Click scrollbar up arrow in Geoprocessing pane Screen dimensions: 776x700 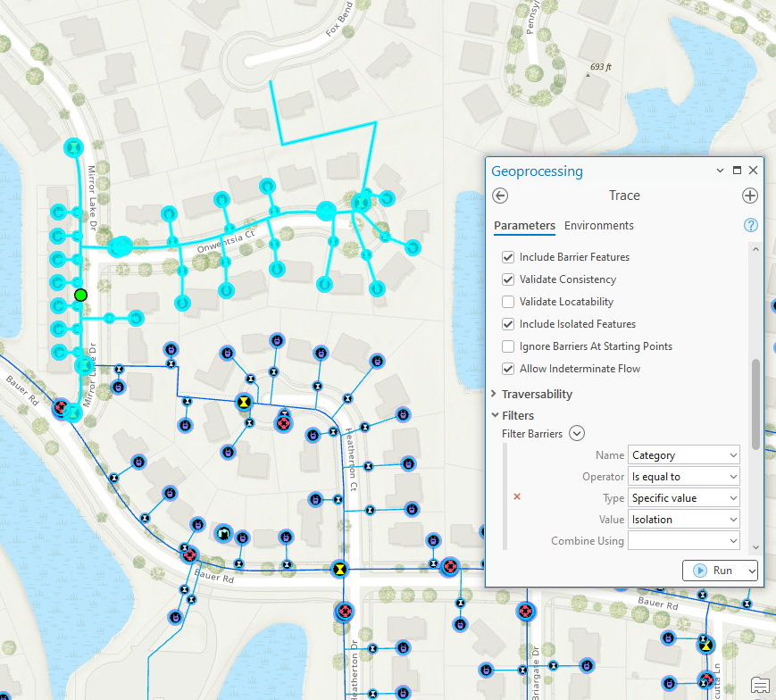pos(755,249)
